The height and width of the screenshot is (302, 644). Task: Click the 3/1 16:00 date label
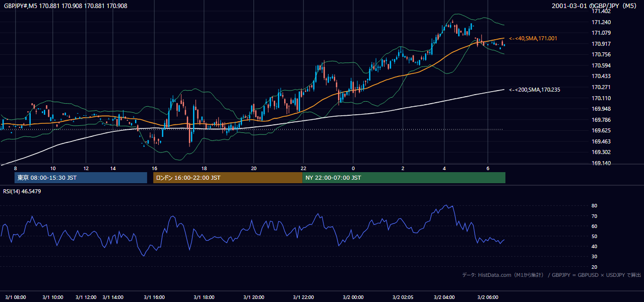154,297
